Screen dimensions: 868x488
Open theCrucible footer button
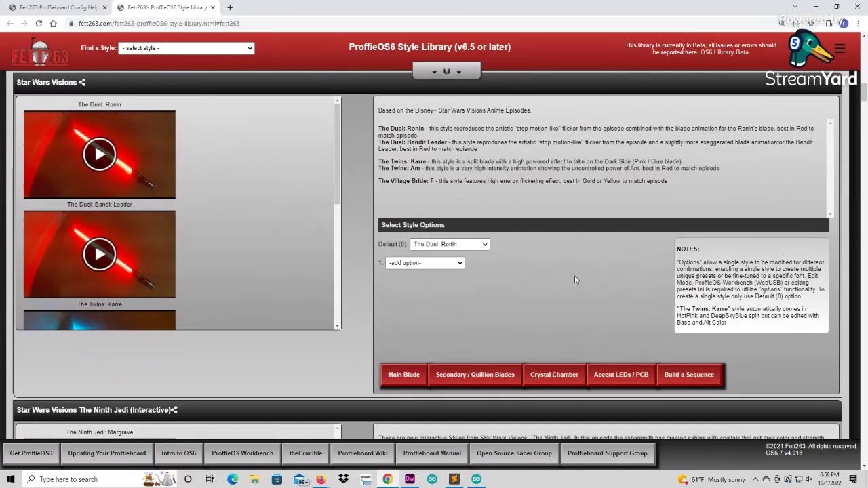click(x=306, y=453)
